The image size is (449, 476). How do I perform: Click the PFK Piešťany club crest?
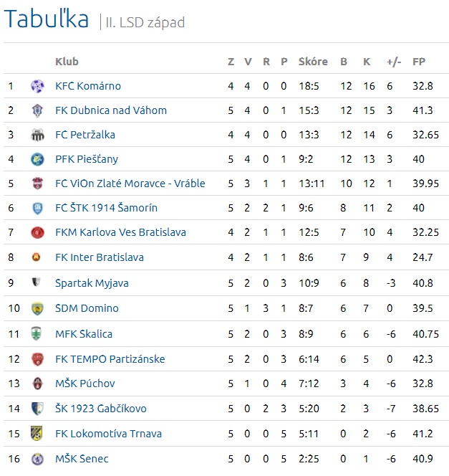tap(37, 159)
